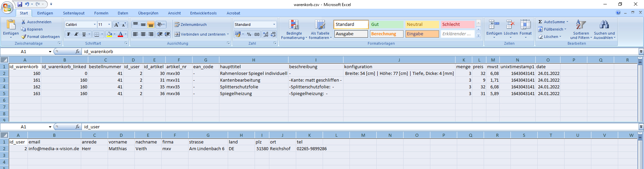Switch to the Einfügen ribbon tab
The height and width of the screenshot is (169, 644).
45,13
